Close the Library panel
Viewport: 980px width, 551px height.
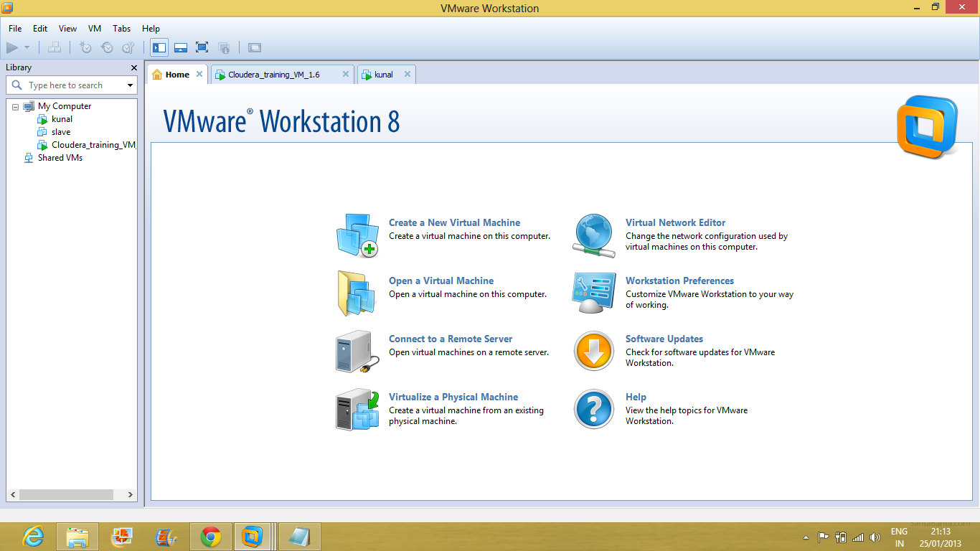coord(133,67)
